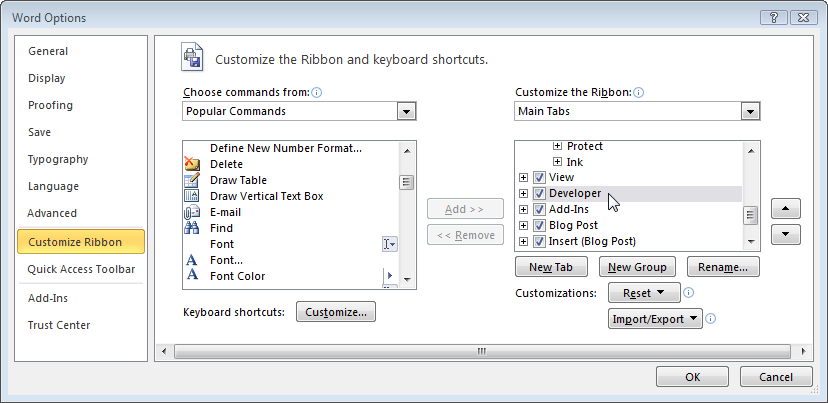Click the E-mail command icon
The width and height of the screenshot is (828, 403).
pyautogui.click(x=192, y=212)
